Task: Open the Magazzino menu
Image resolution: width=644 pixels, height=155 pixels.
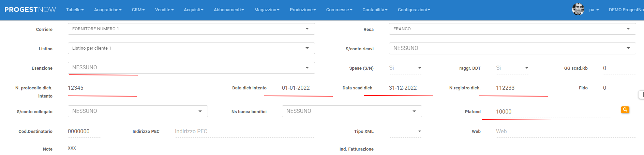Action: (267, 10)
